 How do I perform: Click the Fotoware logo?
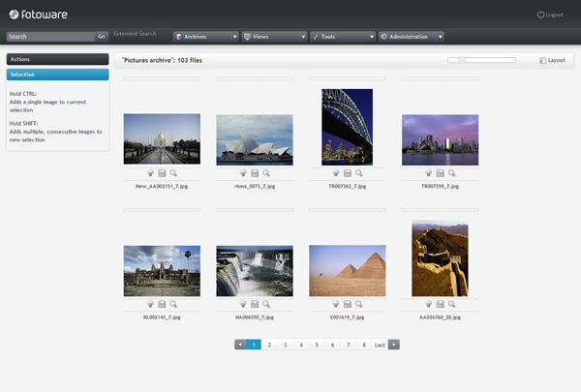[38, 15]
